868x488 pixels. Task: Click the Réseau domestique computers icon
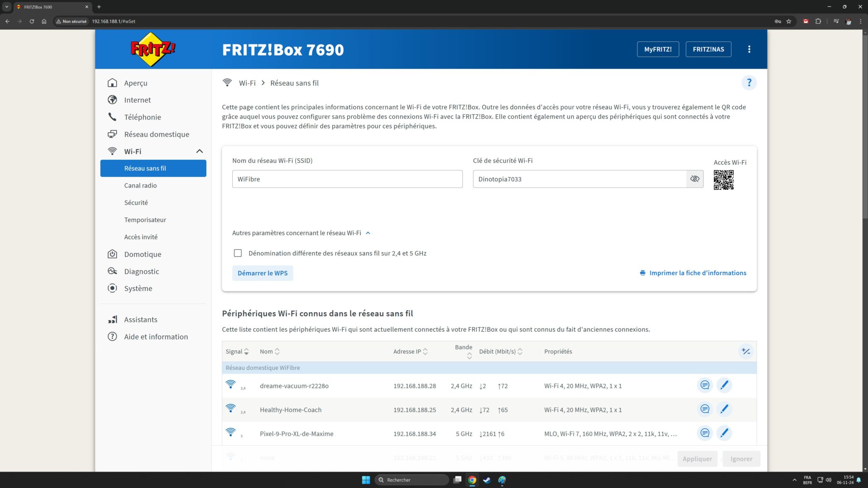(112, 134)
